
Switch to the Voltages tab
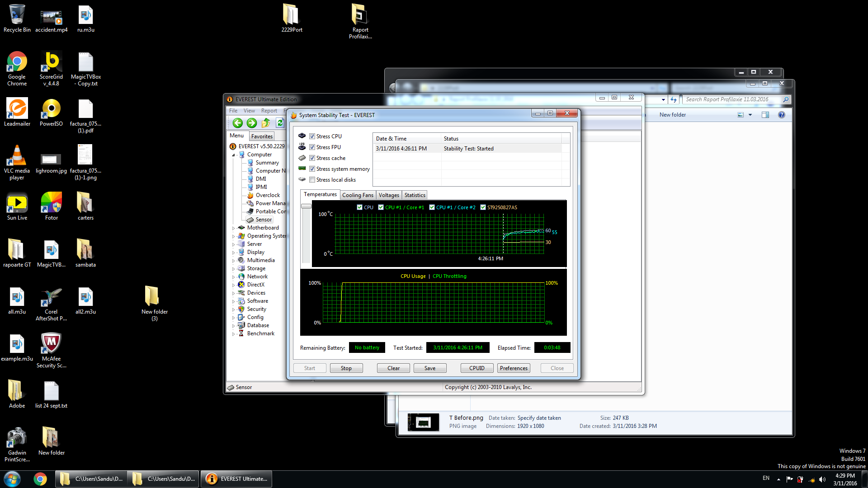pyautogui.click(x=389, y=195)
